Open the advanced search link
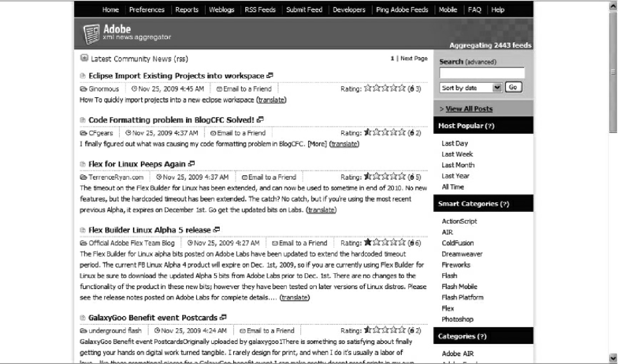618x364 pixels. point(481,62)
